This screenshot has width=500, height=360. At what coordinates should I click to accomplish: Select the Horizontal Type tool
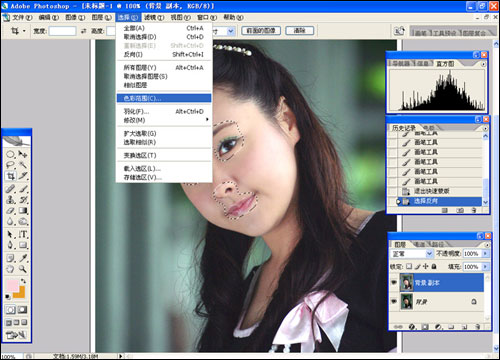point(23,234)
